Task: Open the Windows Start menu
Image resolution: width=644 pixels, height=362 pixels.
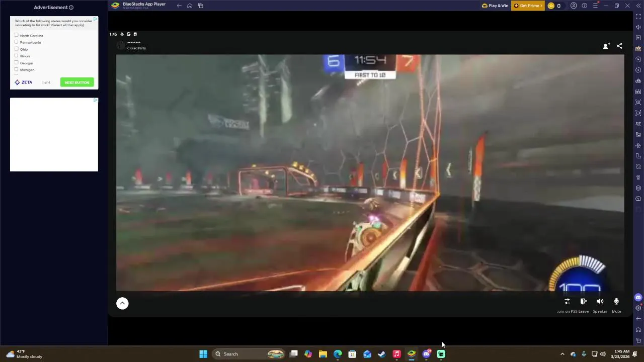Action: (203, 354)
